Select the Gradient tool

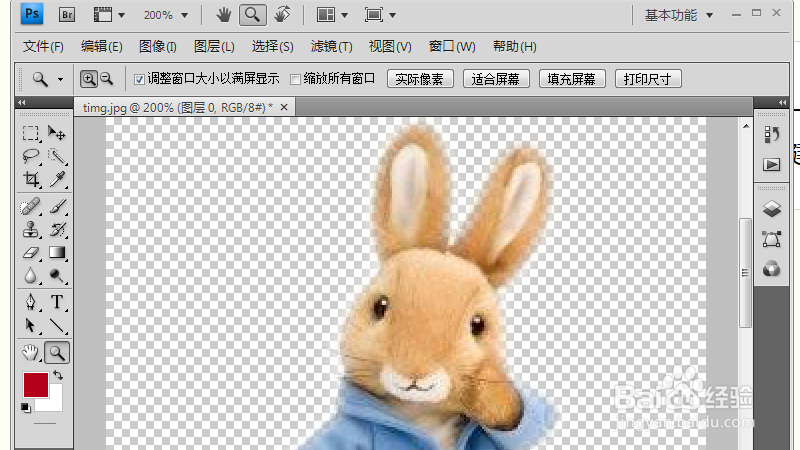point(57,253)
